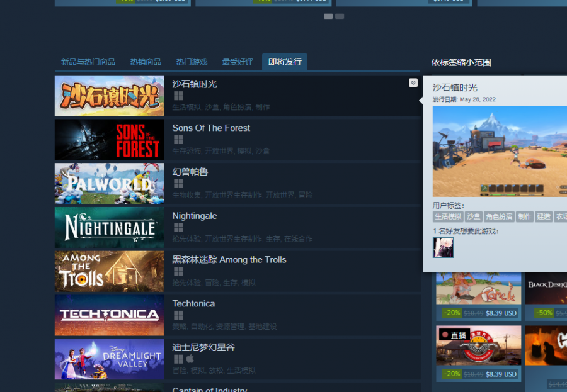Click the Sons Of The Forest title
567x392 pixels.
(211, 128)
